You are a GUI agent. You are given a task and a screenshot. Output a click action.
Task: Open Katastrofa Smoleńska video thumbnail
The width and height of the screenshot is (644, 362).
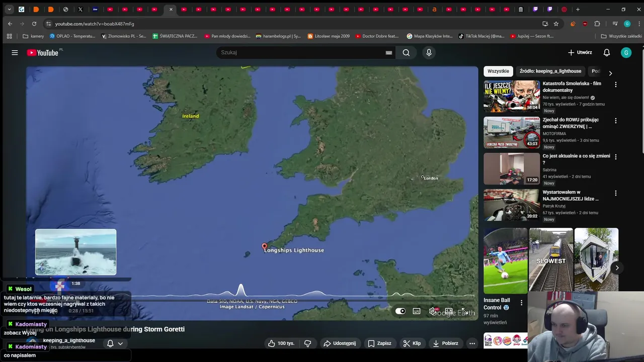512,96
